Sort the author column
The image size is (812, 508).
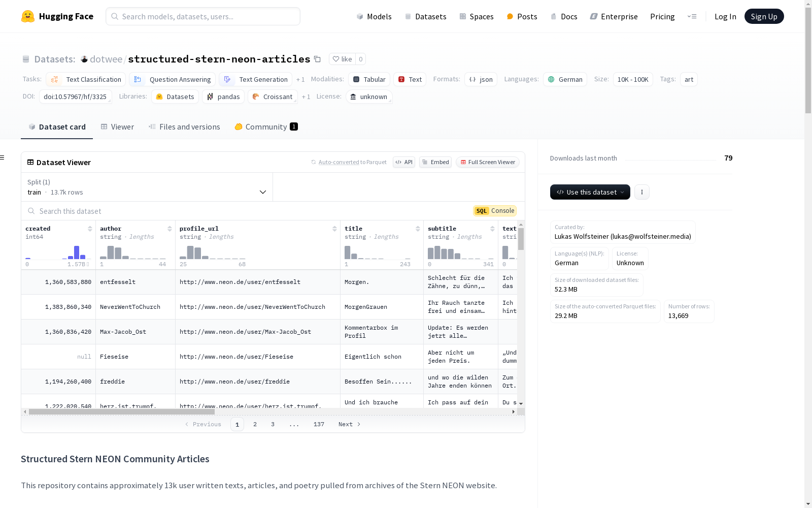click(x=170, y=229)
